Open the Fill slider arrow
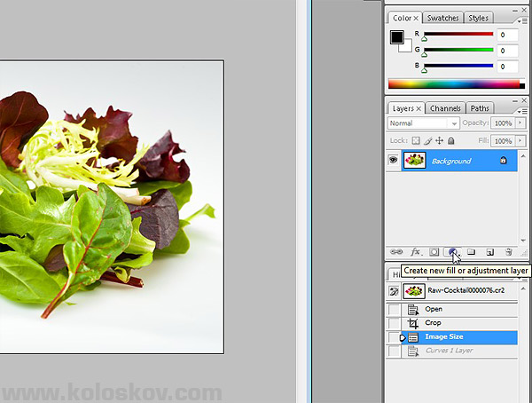Viewport: 532px width, 403px height. 520,140
